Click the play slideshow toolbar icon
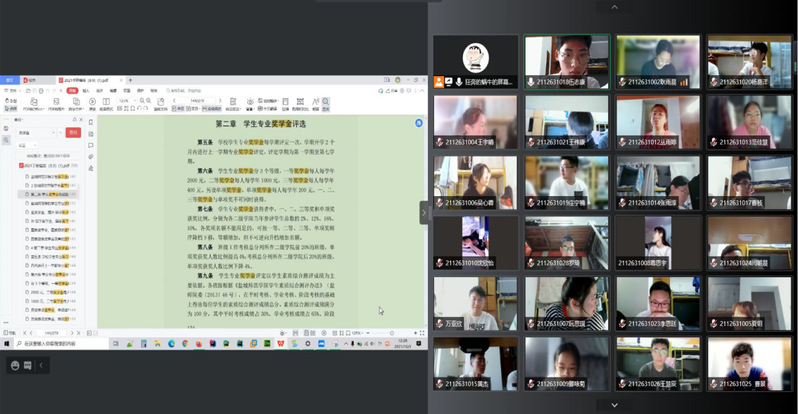Screen dimensions: 798x414 [x=92, y=101]
